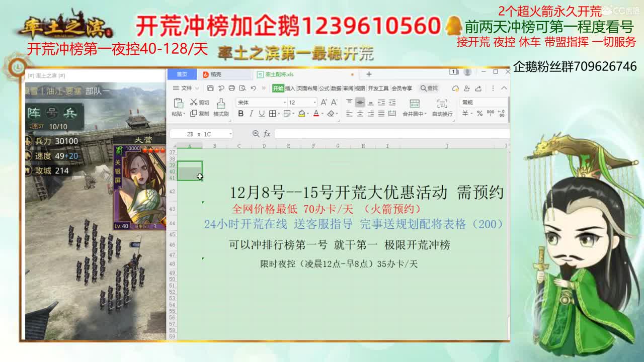Click the formula bar input field
This screenshot has height=362, width=644.
click(391, 134)
